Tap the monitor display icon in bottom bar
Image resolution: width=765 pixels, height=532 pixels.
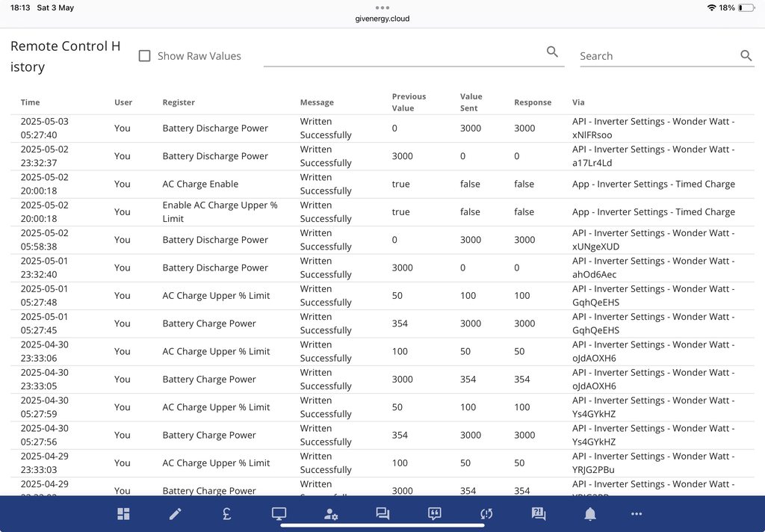(279, 514)
